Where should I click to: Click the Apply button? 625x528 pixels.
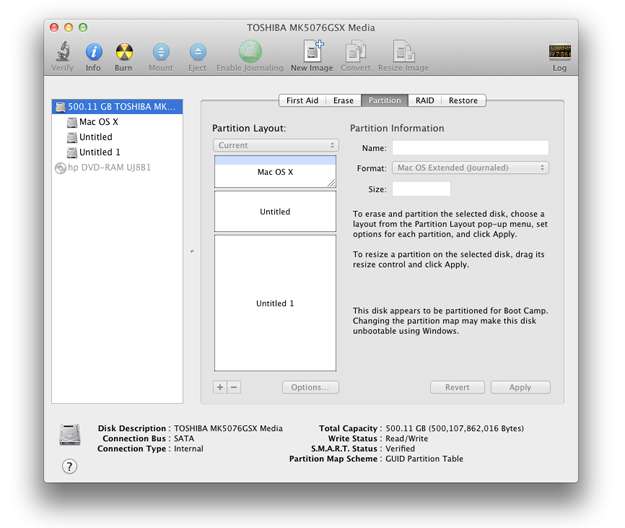520,387
